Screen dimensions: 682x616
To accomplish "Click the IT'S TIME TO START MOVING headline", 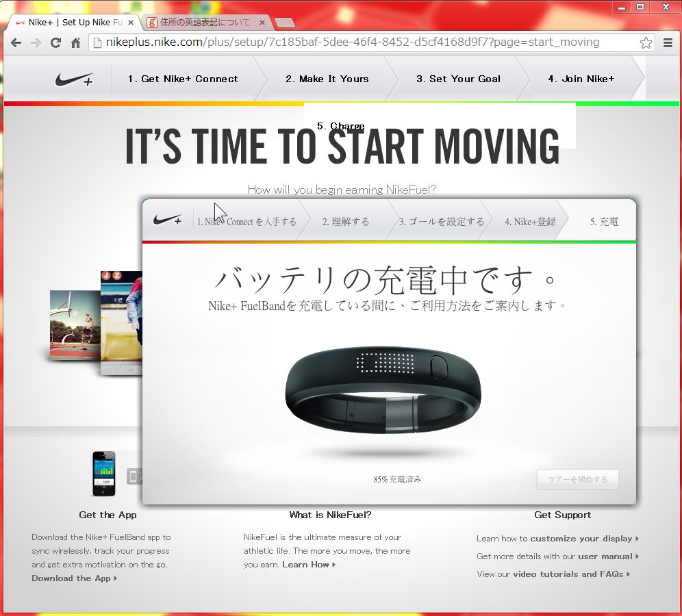I will (x=342, y=146).
